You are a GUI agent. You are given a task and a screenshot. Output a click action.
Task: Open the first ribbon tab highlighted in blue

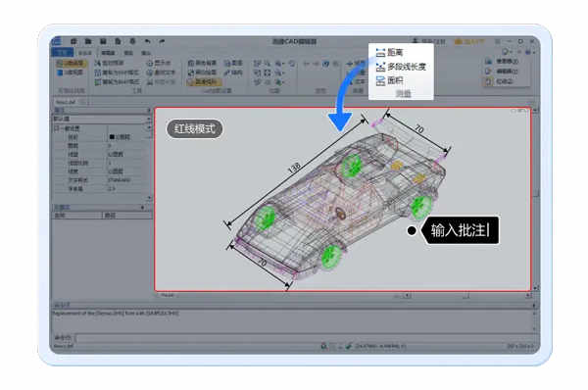[63, 53]
